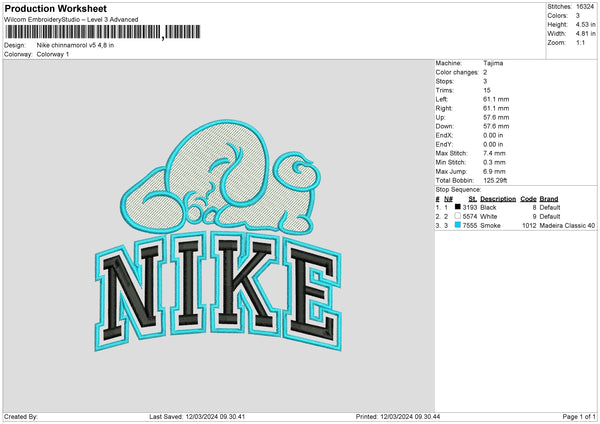Viewport: 600px width, 424px height.
Task: Click the Color changes value 2
Action: coord(485,72)
